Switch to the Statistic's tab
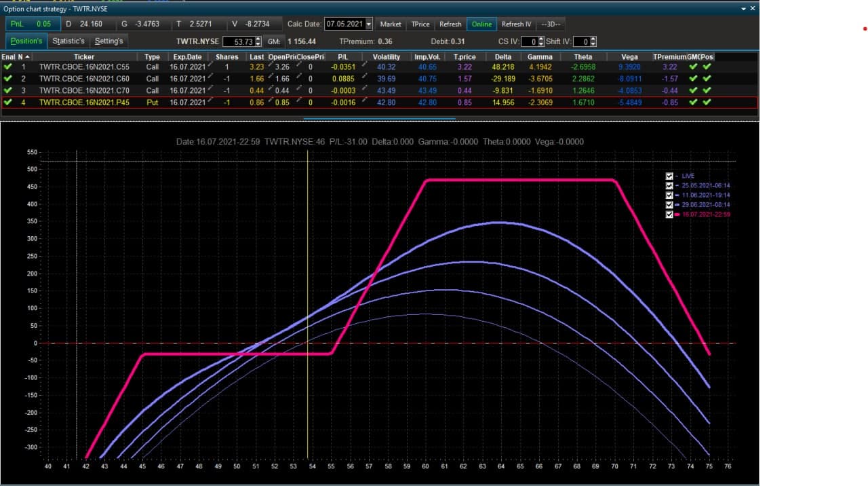This screenshot has height=486, width=868. (68, 41)
